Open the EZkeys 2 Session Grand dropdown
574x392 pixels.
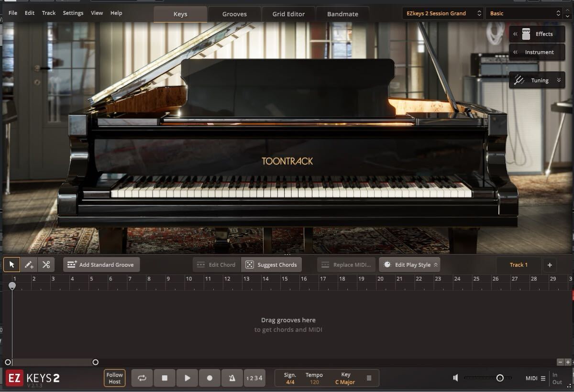[442, 13]
